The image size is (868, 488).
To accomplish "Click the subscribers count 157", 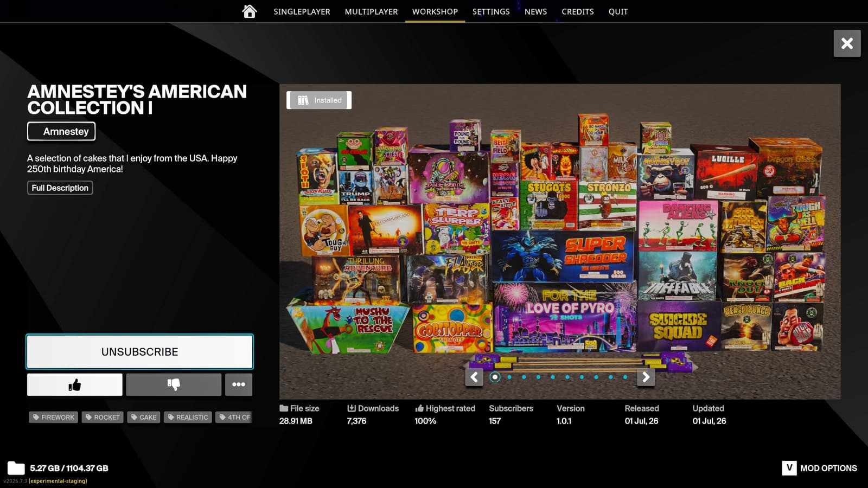I will (495, 421).
